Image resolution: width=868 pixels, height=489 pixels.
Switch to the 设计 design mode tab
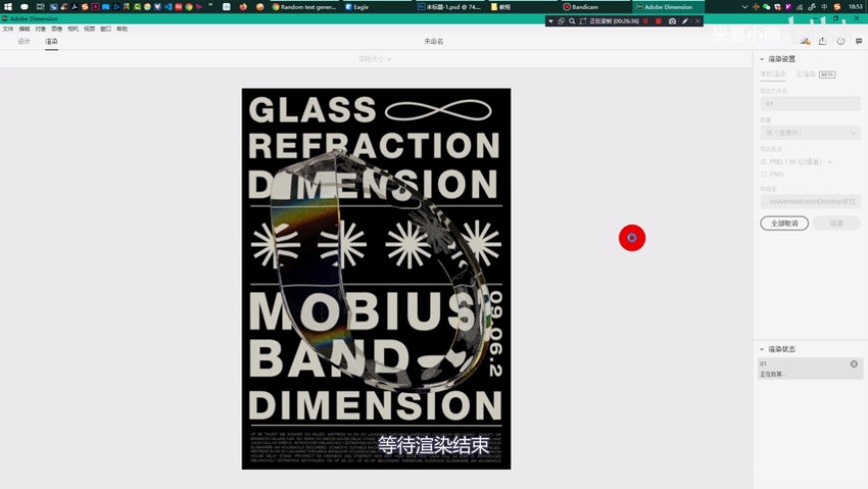(24, 42)
